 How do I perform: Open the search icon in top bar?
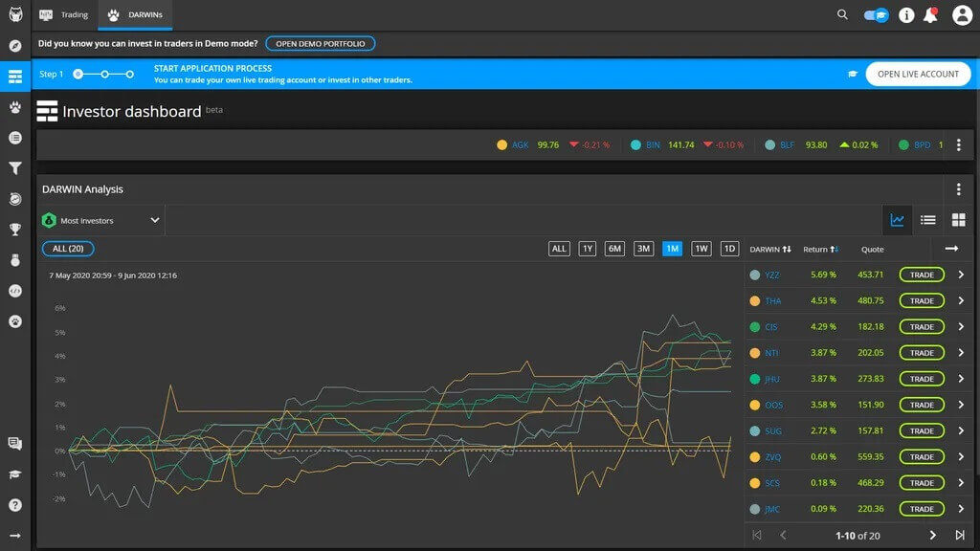[842, 14]
